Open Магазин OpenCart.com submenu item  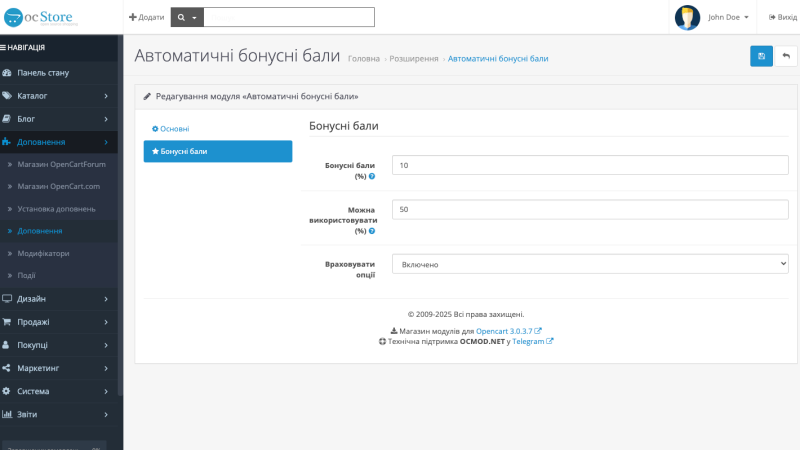point(59,186)
